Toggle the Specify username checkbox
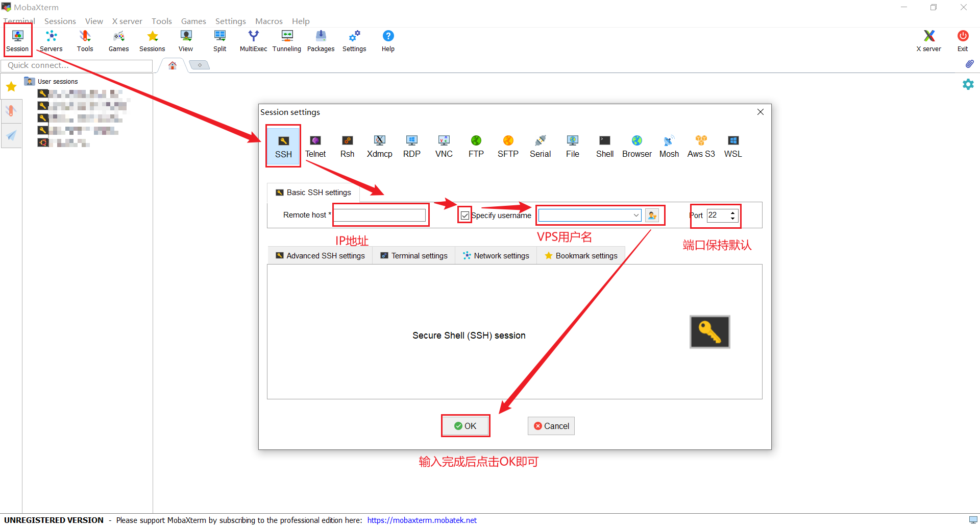980x526 pixels. (x=465, y=216)
